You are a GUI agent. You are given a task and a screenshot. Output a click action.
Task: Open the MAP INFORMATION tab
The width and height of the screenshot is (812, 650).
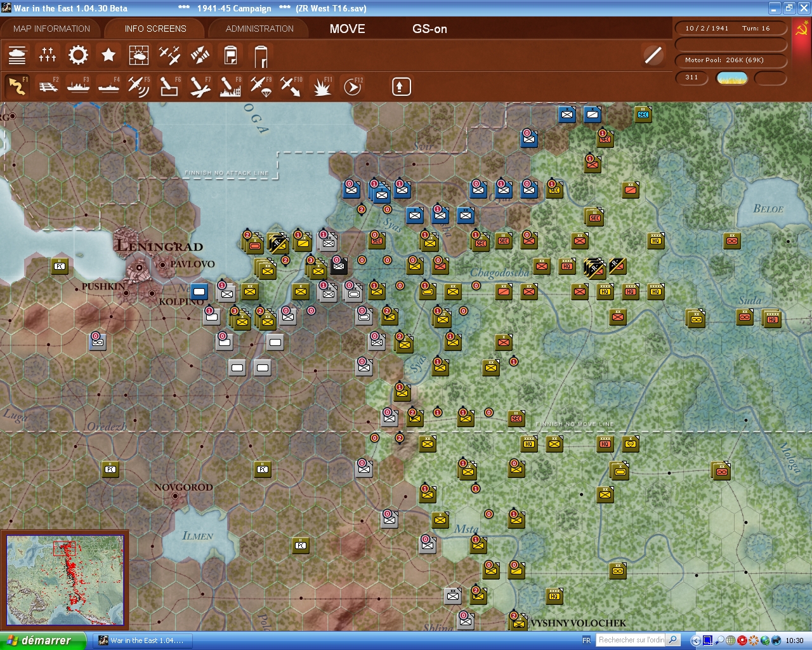[x=52, y=29]
